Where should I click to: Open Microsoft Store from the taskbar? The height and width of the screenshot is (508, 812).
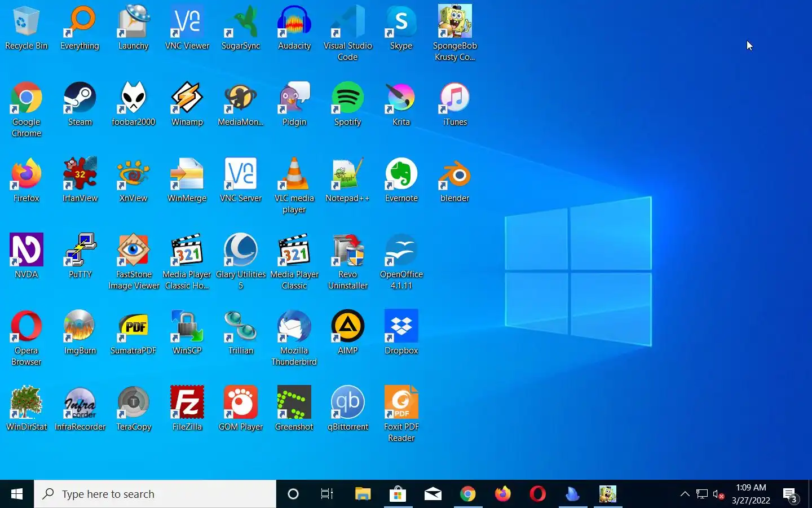tap(398, 494)
